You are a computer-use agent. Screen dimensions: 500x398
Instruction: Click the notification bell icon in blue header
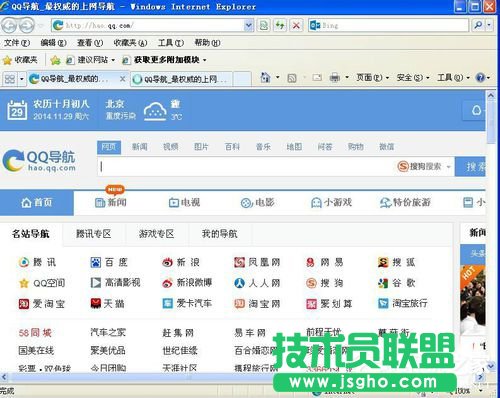477,110
